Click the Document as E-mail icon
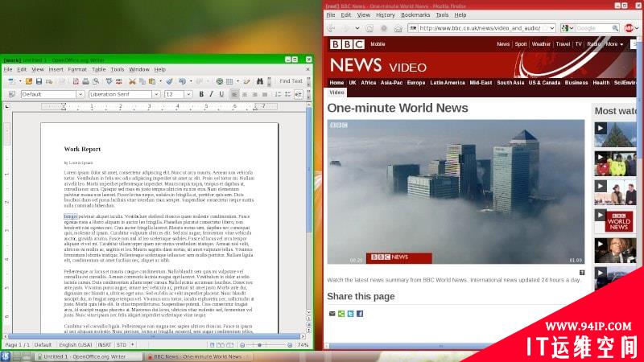Viewport: 644px width, 362px height. tap(49, 81)
